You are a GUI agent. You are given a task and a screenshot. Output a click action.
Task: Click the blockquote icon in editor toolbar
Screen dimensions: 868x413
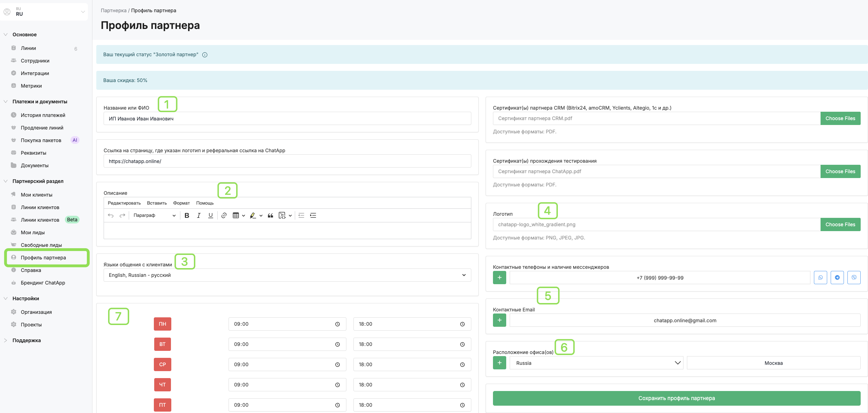coord(270,215)
